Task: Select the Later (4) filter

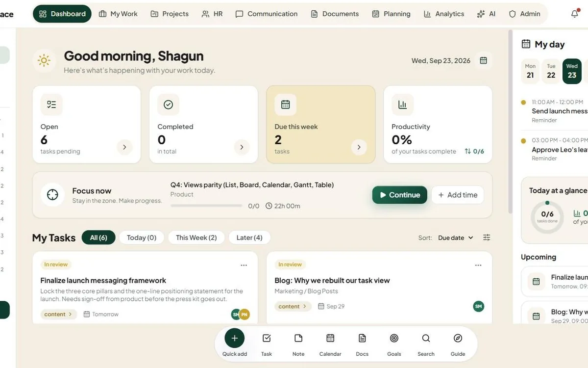Action: click(x=249, y=237)
